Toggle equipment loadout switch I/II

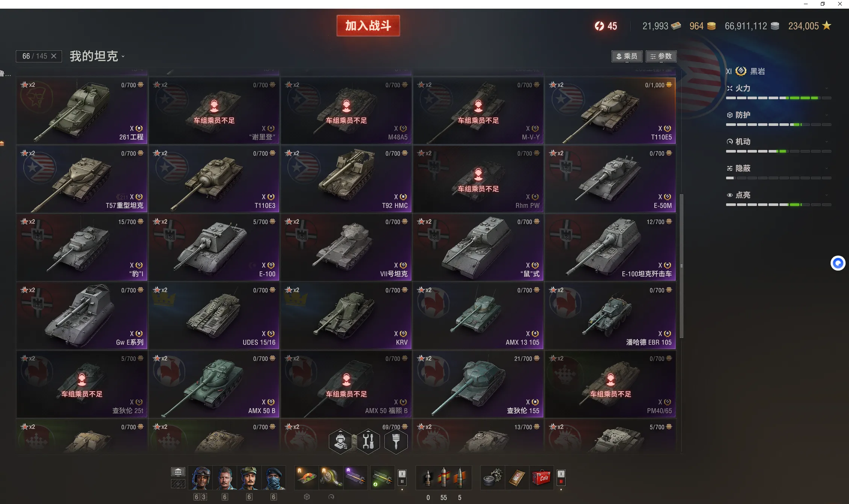click(402, 478)
